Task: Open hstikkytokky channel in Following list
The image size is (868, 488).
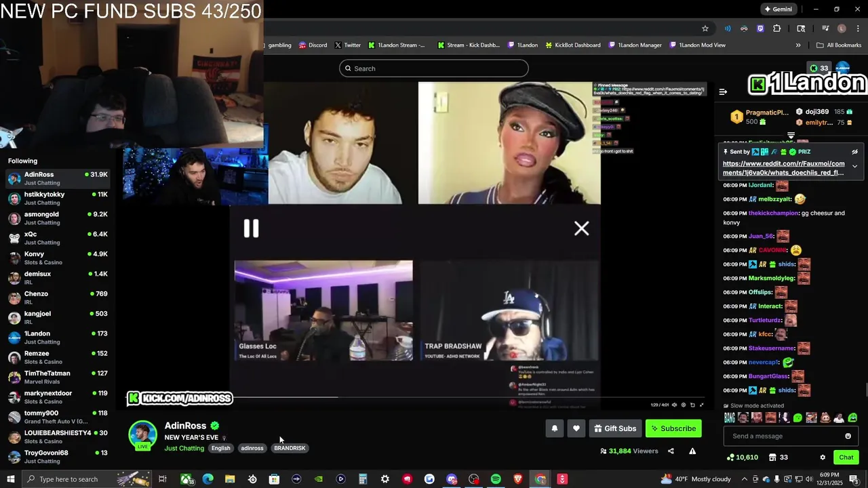Action: click(58, 198)
